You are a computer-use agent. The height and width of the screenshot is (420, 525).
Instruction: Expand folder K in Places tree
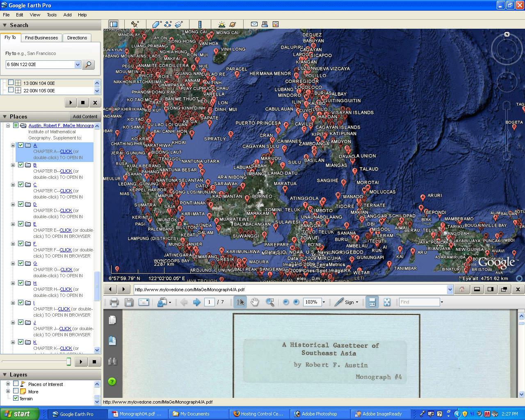[13, 342]
